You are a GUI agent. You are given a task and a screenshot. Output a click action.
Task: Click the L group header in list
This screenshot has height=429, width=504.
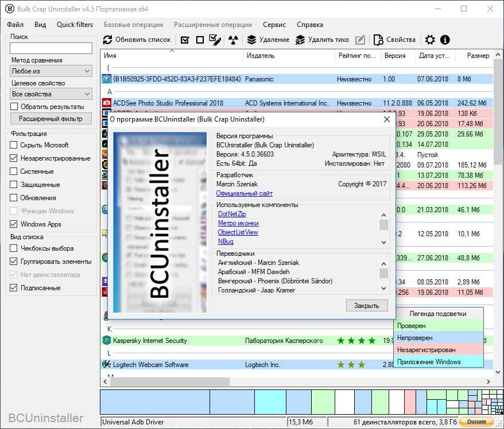click(x=109, y=353)
